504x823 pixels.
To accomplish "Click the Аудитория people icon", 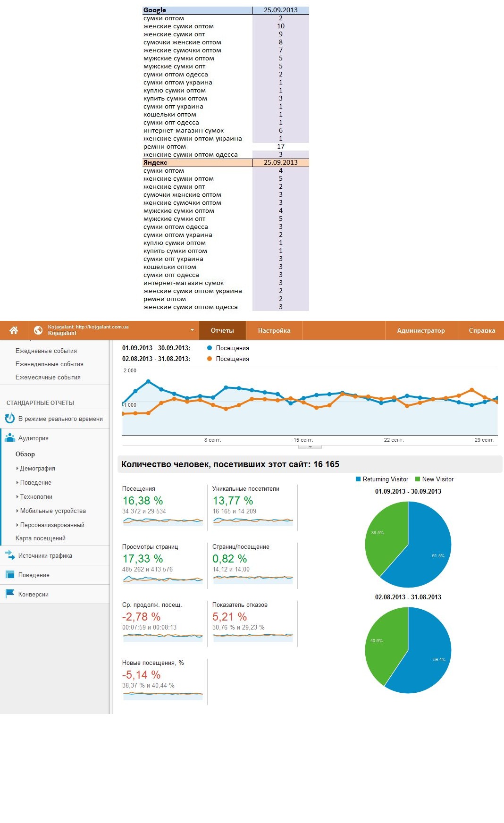I will 9,438.
